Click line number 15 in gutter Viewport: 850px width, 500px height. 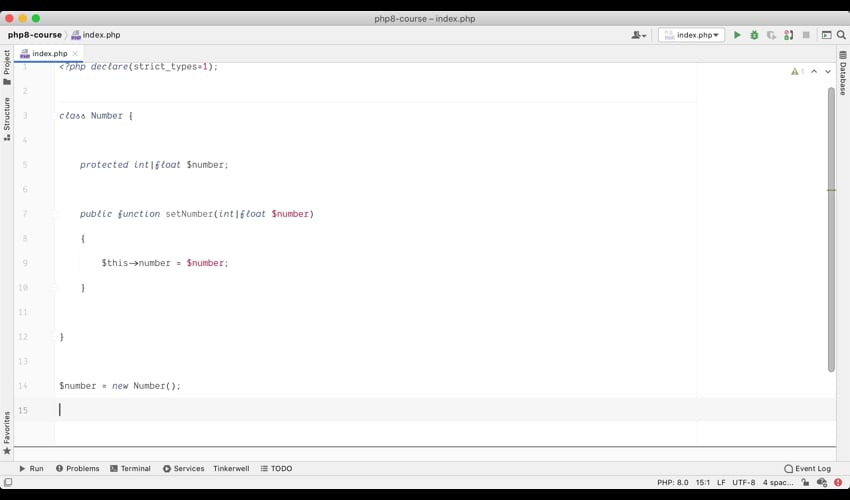[x=23, y=411]
